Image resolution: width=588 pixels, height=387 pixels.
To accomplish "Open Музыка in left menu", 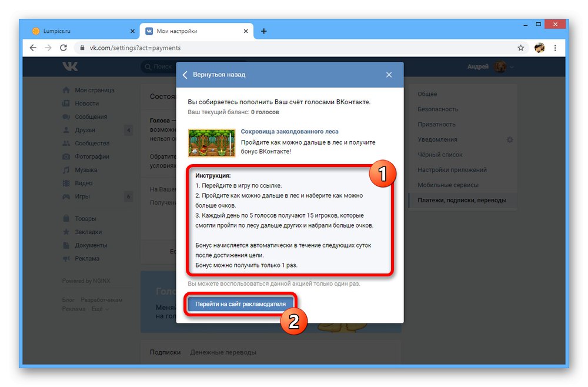I will tap(86, 169).
